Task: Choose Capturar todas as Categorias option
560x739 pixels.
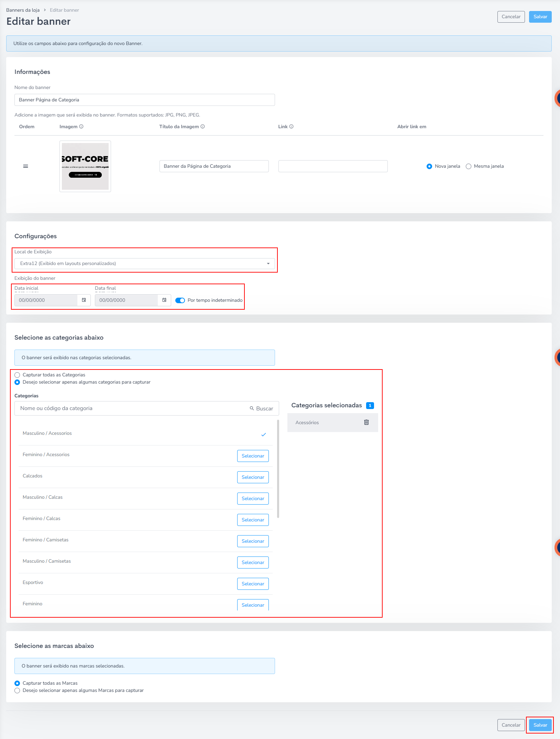Action: click(17, 375)
